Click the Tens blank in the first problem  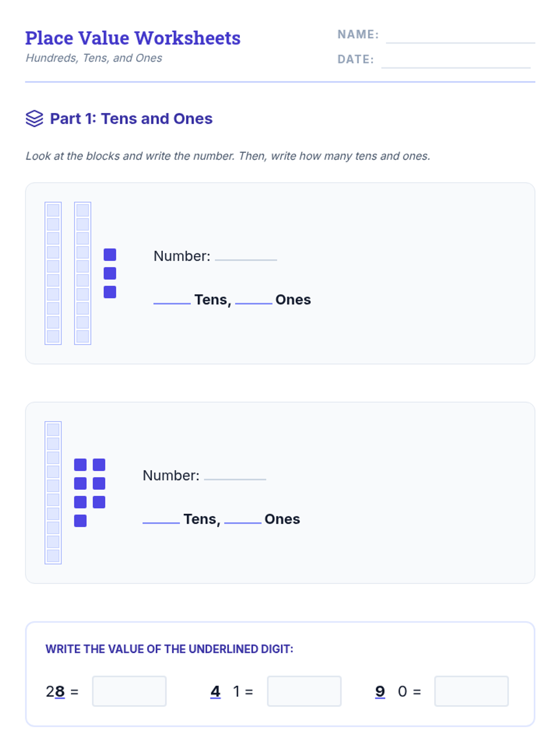[x=172, y=299]
